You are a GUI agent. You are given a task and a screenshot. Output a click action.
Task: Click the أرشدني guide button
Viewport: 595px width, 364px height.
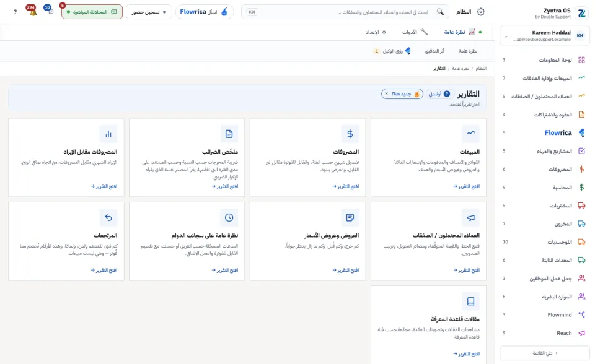[x=439, y=93]
